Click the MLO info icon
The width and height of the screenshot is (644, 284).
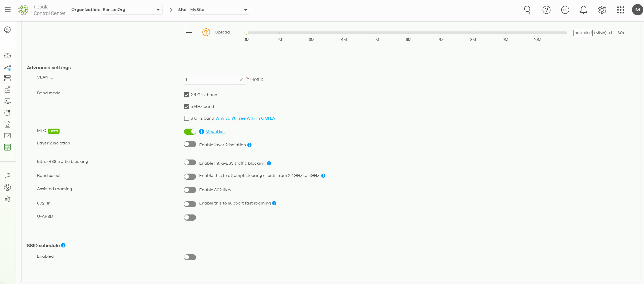tap(202, 132)
